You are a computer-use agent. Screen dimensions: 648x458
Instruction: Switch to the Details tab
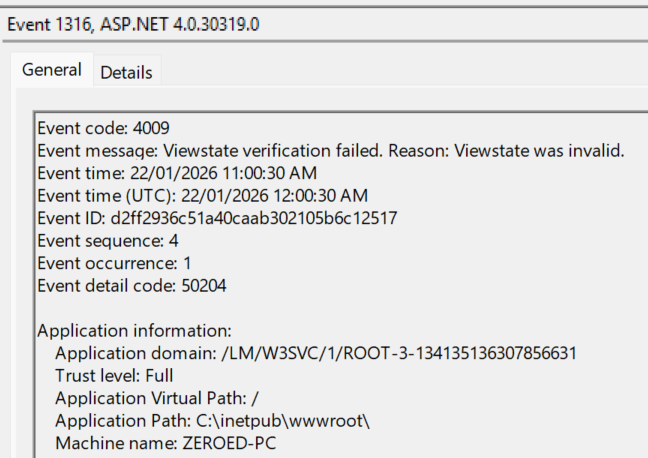126,72
